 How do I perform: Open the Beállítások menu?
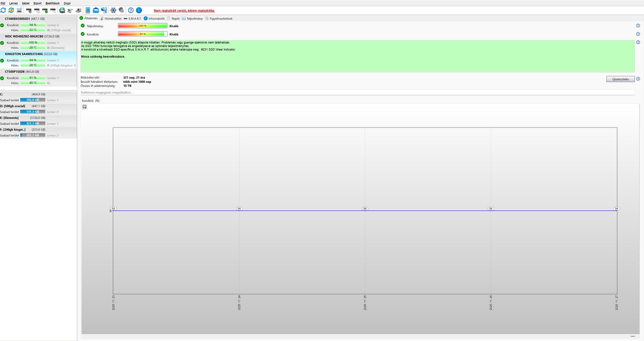pyautogui.click(x=52, y=3)
